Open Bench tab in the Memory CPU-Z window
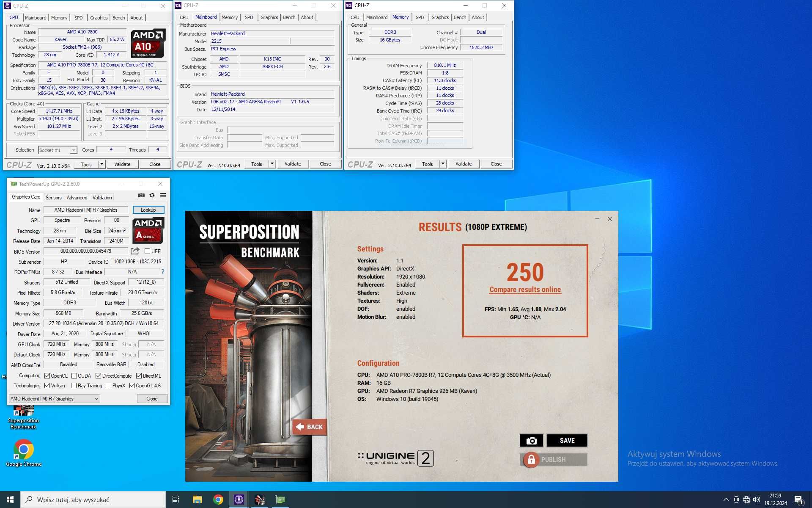Viewport: 812px width, 508px height. (460, 17)
